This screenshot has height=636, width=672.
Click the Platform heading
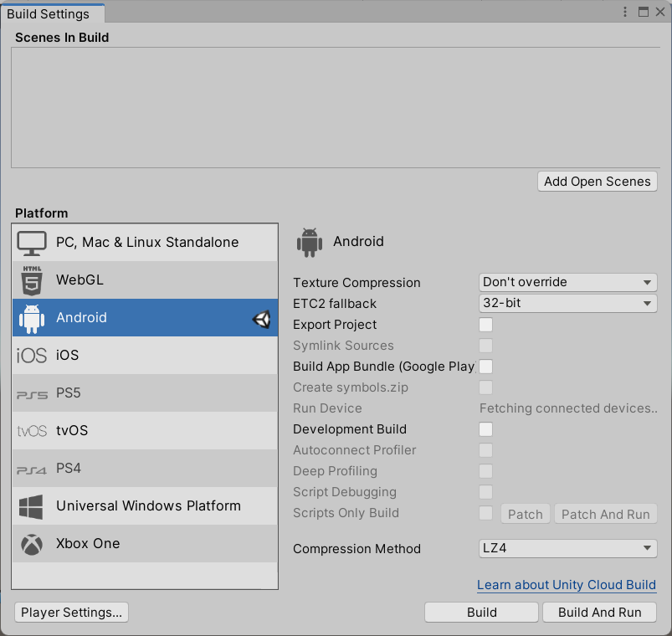tap(42, 213)
